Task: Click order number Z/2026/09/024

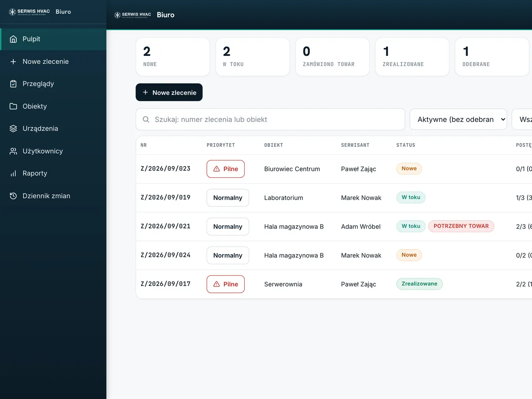Action: (x=165, y=255)
